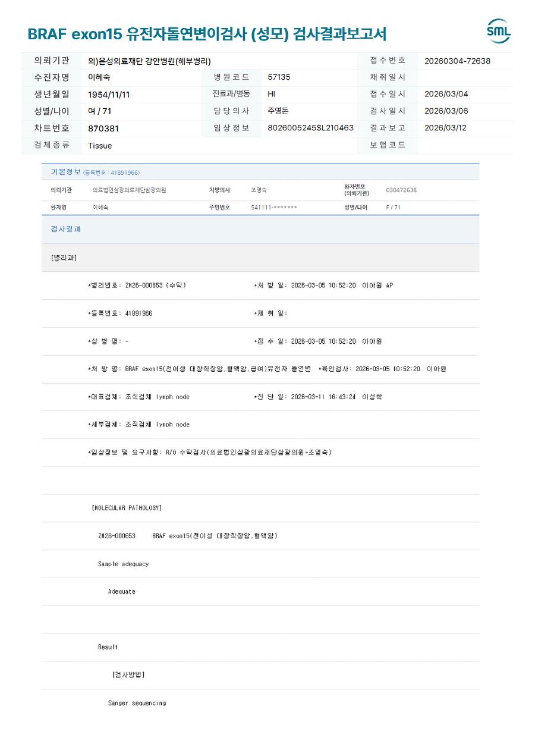Select pathology number ZM26-000653 (수탁)
Image resolution: width=535 pixels, height=756 pixels.
click(137, 286)
